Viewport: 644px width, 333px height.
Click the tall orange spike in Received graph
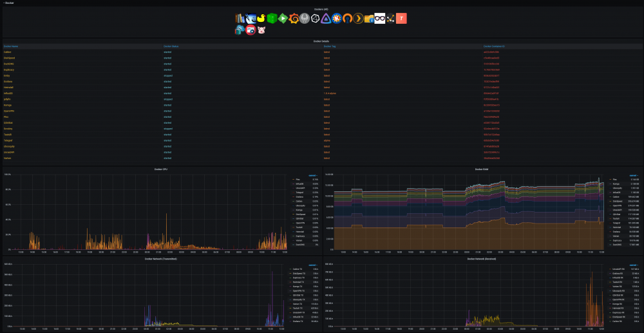592,298
